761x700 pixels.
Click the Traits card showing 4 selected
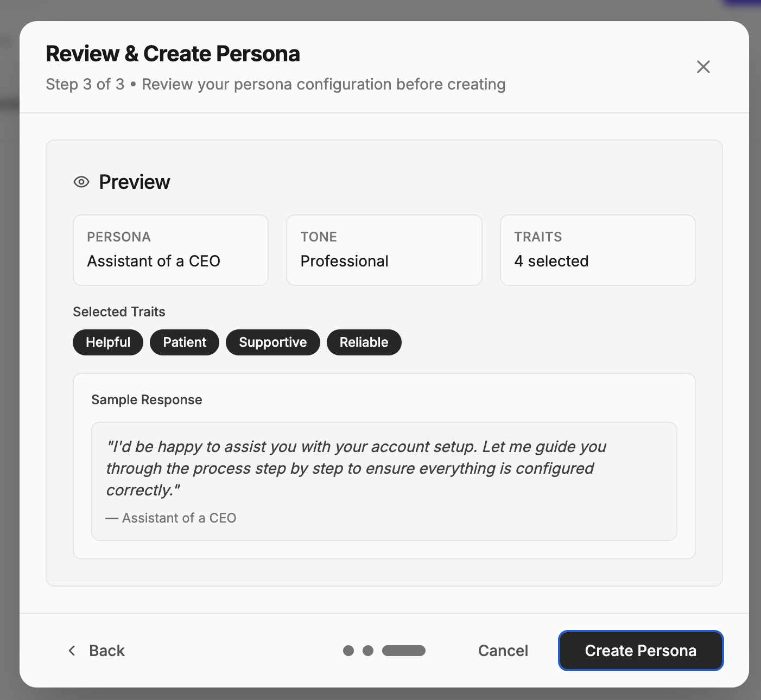pyautogui.click(x=598, y=250)
